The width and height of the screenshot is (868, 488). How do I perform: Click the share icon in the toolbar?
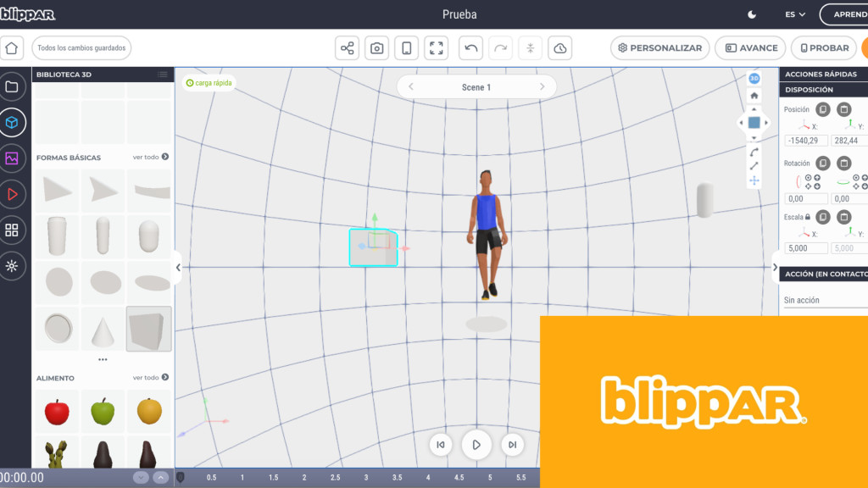click(347, 48)
